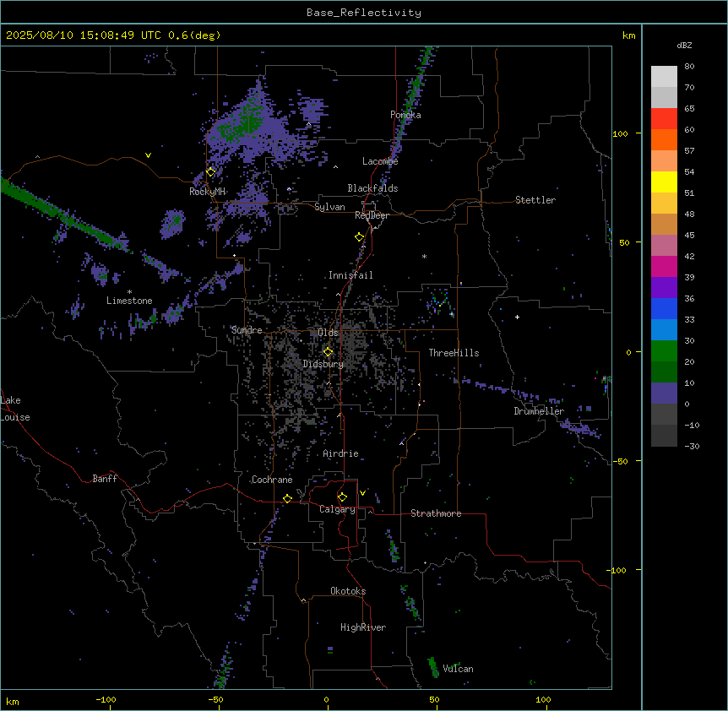Click the Cochrane city label
This screenshot has height=711, width=728.
click(x=272, y=480)
